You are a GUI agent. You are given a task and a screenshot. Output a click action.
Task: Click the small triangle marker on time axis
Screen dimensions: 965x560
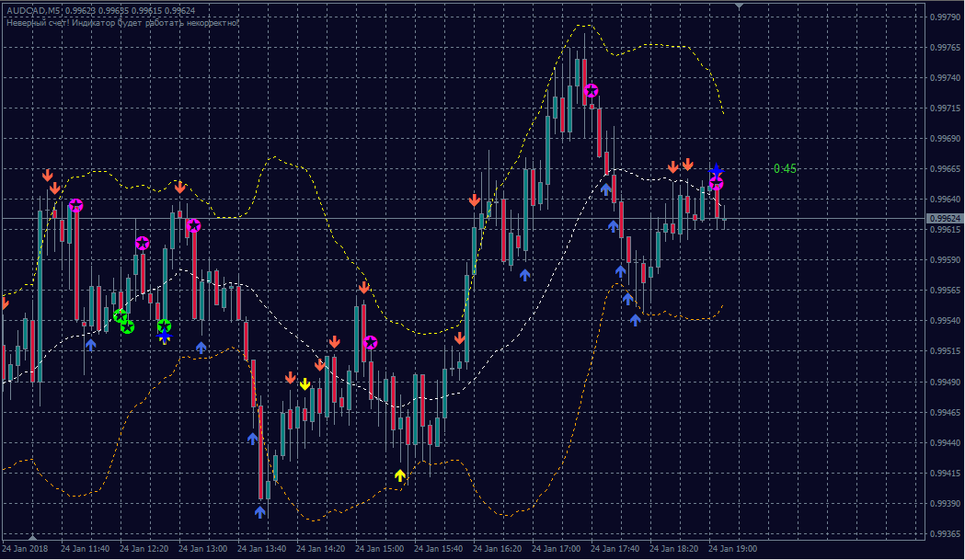click(x=32, y=537)
